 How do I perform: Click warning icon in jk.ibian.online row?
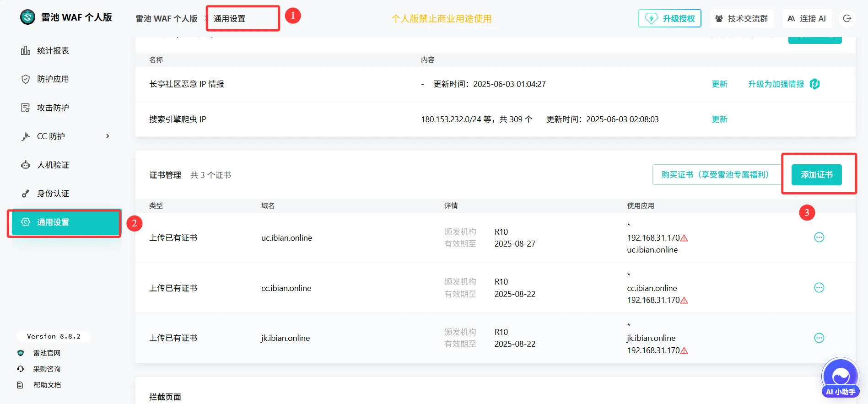685,351
